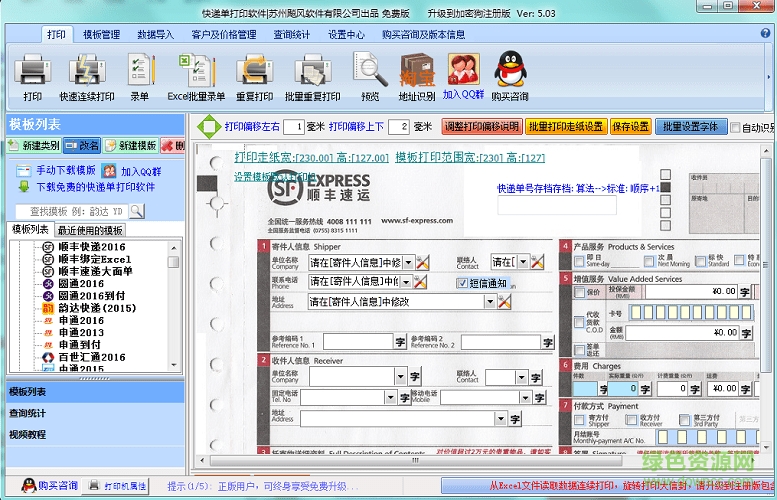Click the template search magnifier button

(x=137, y=211)
